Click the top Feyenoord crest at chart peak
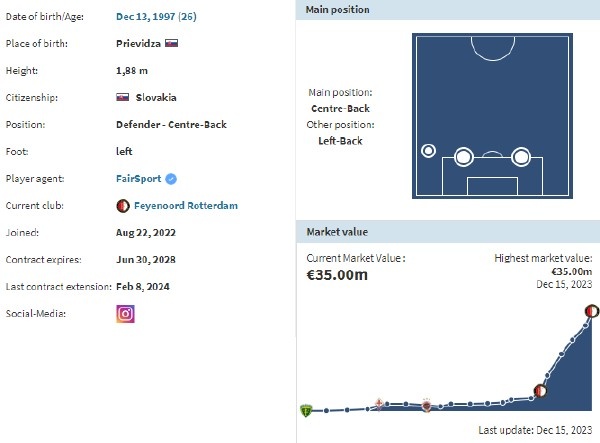The height and width of the screenshot is (443, 600). (592, 311)
